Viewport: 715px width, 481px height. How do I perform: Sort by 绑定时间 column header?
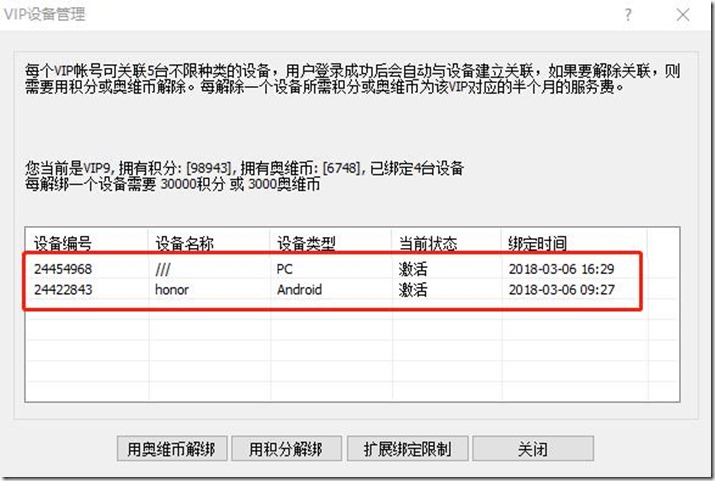537,243
